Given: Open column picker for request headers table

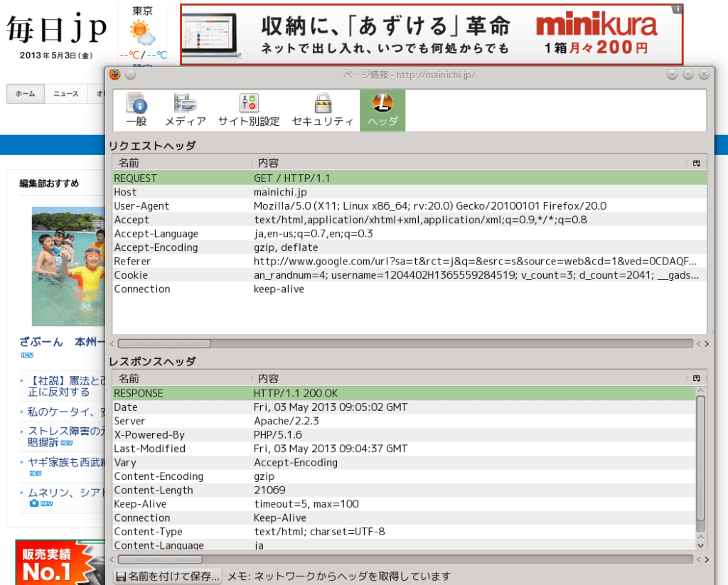Looking at the screenshot, I should pos(697,163).
